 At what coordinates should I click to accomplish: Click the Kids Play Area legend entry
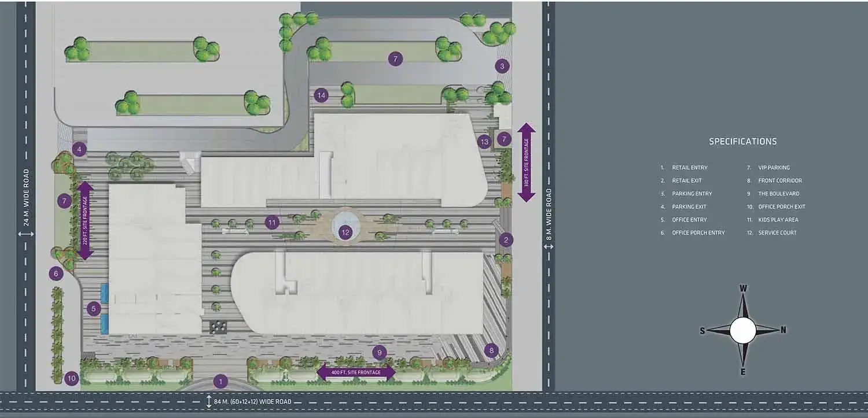click(778, 220)
